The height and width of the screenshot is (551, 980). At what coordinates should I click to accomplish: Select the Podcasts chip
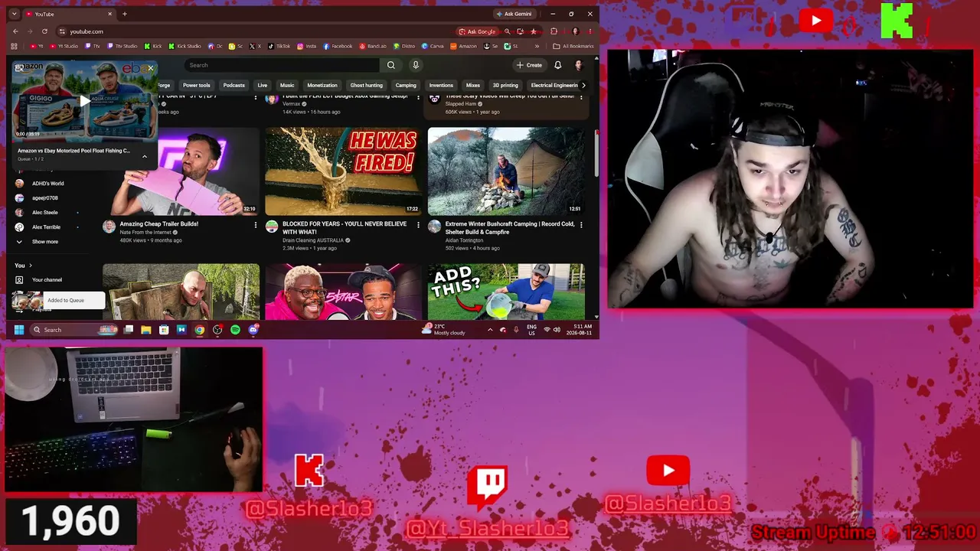(x=234, y=85)
